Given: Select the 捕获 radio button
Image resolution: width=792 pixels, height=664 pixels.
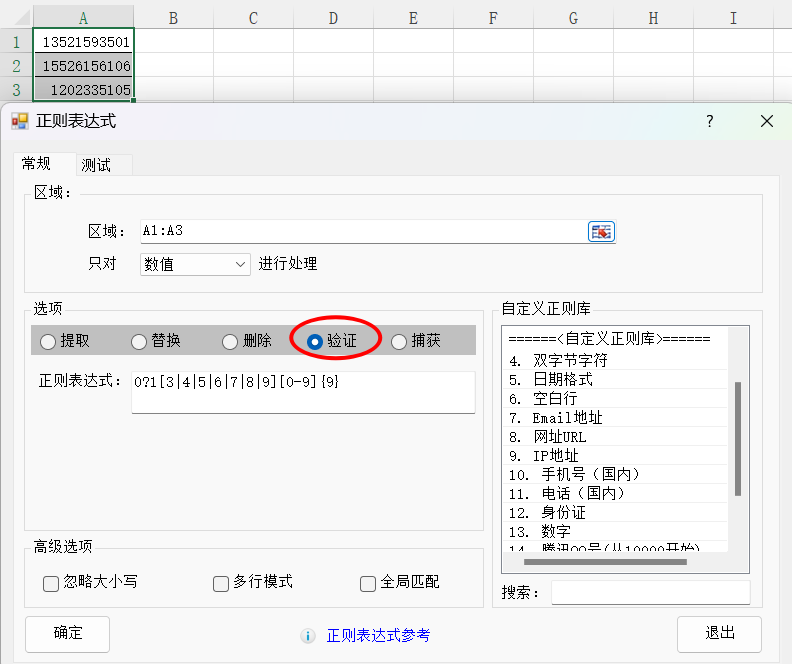Looking at the screenshot, I should 399,342.
